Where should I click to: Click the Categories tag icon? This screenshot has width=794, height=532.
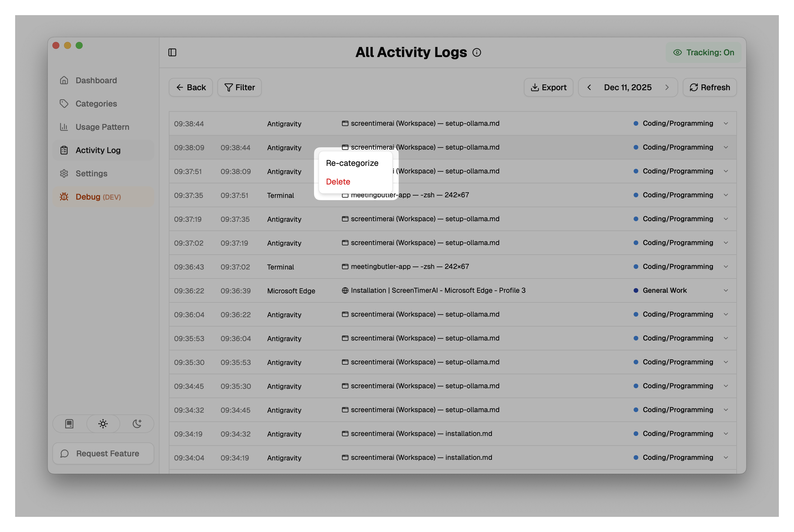(x=64, y=104)
